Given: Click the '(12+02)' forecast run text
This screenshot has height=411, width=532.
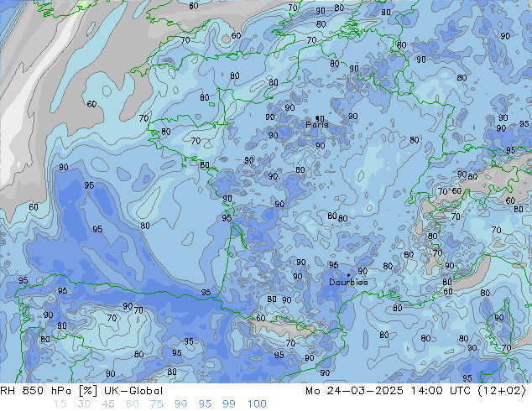Looking at the screenshot, I should pos(502,391).
